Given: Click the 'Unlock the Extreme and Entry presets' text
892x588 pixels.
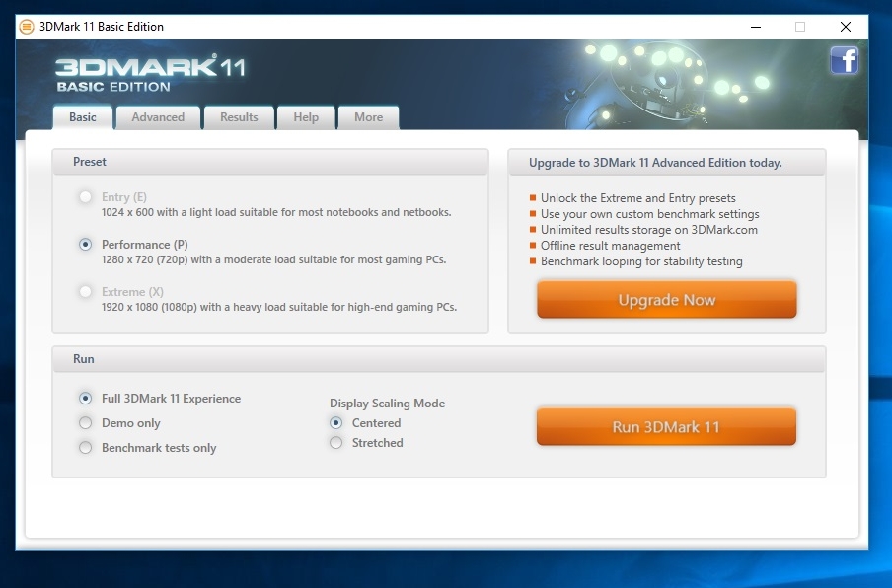Looking at the screenshot, I should [x=638, y=198].
